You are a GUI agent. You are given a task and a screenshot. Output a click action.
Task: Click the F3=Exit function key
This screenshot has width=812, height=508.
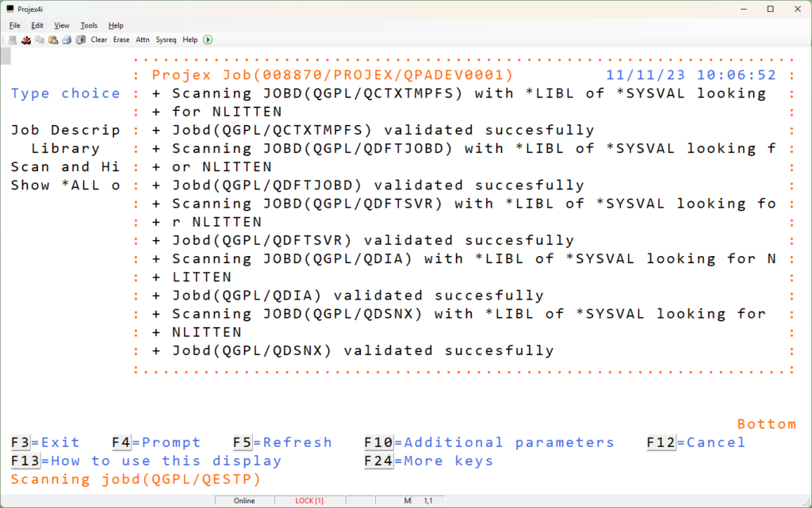click(x=45, y=442)
